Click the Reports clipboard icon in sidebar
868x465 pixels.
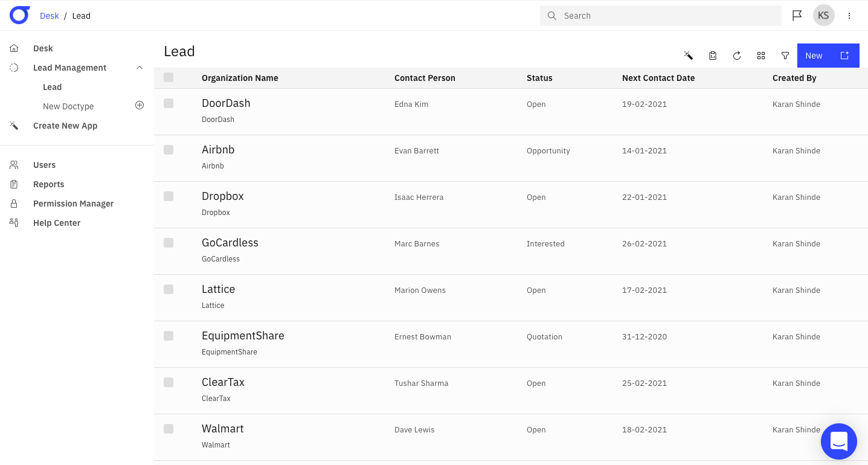[14, 184]
